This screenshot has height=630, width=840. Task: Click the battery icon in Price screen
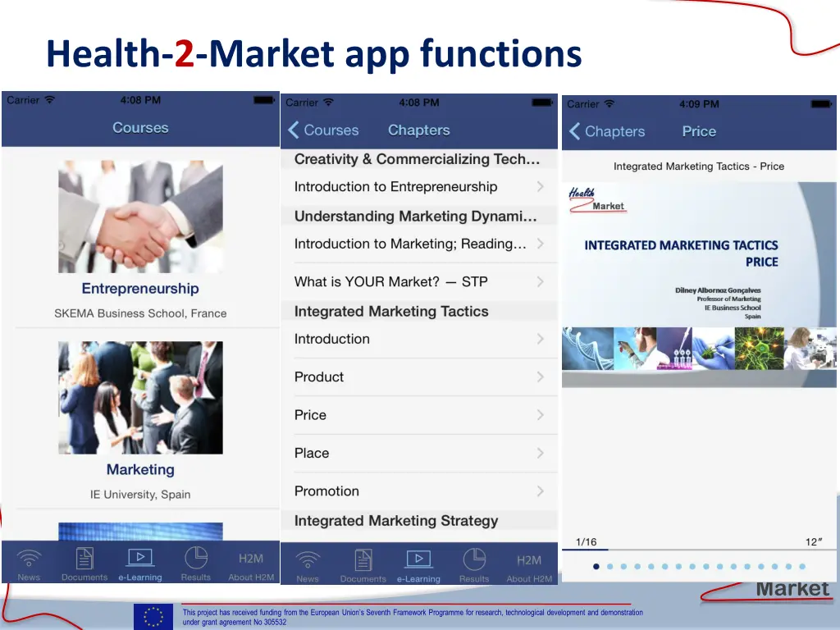(x=821, y=104)
